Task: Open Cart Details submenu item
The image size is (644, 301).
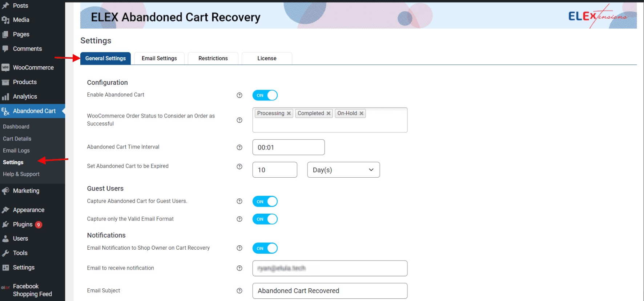Action: 17,139
